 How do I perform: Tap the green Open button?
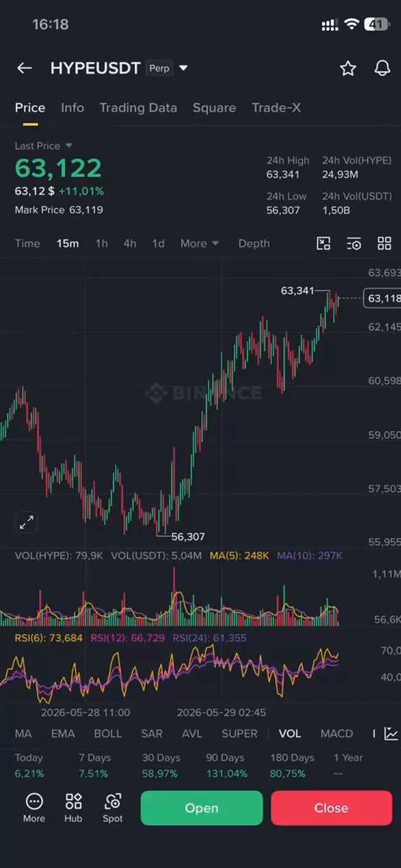point(202,808)
